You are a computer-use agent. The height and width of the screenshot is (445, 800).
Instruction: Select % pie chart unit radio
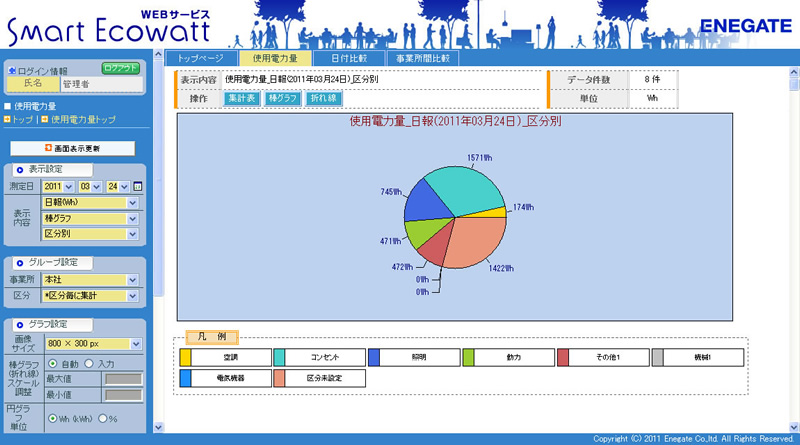pyautogui.click(x=102, y=418)
